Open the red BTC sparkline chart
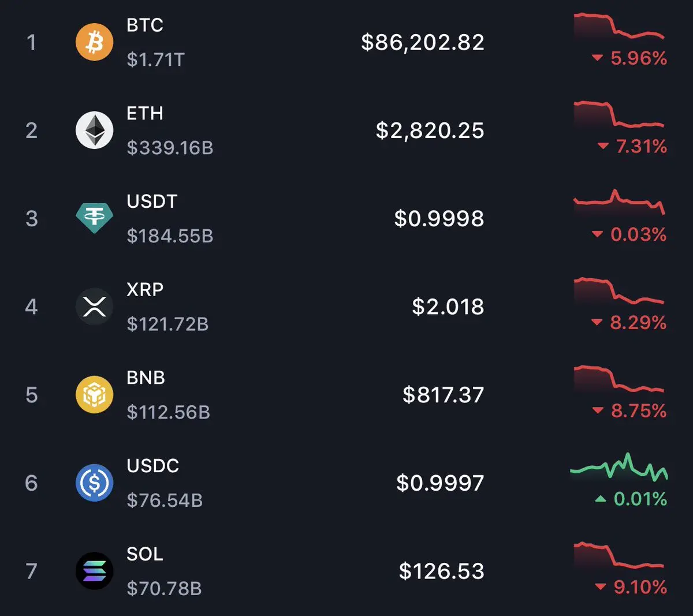693x616 pixels. click(x=619, y=27)
